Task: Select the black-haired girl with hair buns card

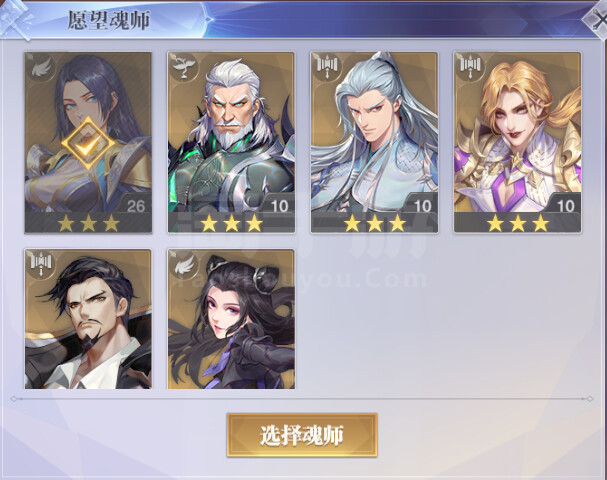Action: point(231,319)
